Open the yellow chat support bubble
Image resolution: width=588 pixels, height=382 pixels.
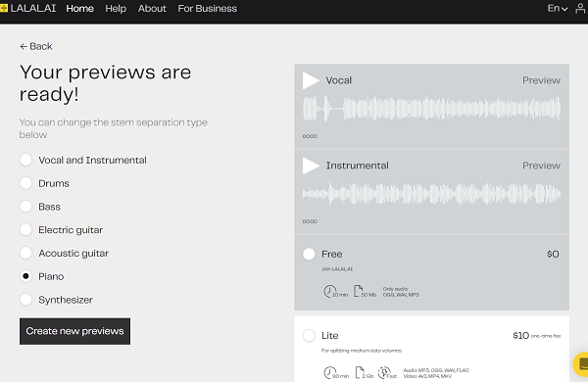click(x=581, y=364)
